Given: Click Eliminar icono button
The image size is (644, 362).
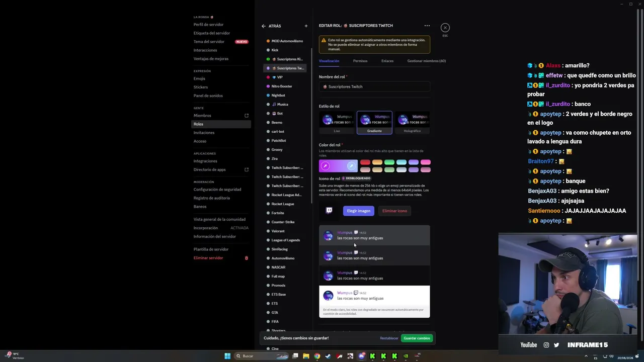Looking at the screenshot, I should coord(394,211).
